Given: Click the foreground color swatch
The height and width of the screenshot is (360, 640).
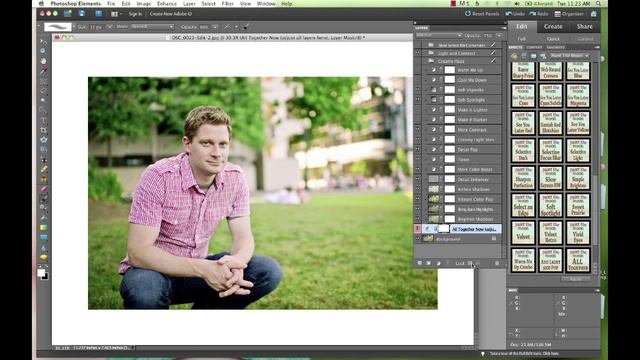Looking at the screenshot, I should coord(41,273).
